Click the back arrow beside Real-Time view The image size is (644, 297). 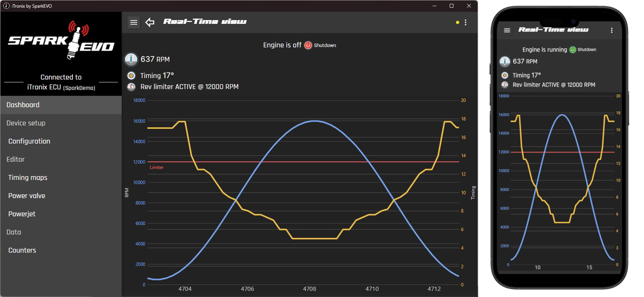click(x=150, y=22)
